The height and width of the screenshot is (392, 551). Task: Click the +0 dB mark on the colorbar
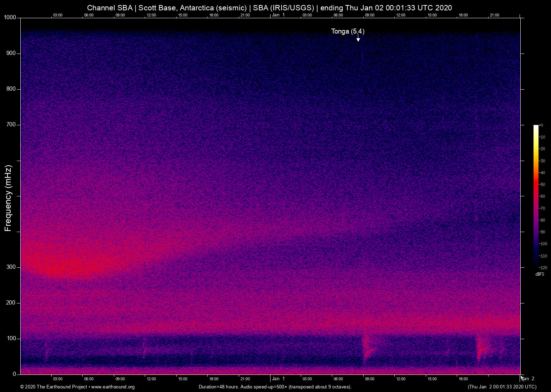click(x=542, y=125)
